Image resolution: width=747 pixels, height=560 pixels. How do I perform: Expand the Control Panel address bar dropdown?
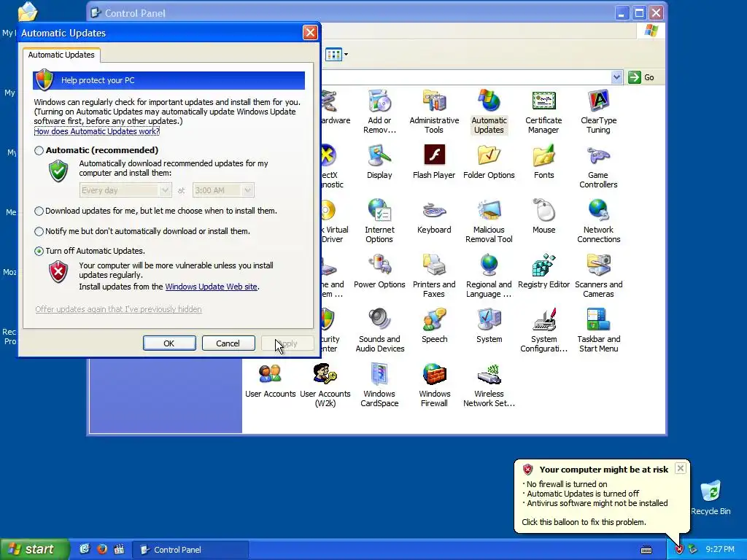pos(616,77)
